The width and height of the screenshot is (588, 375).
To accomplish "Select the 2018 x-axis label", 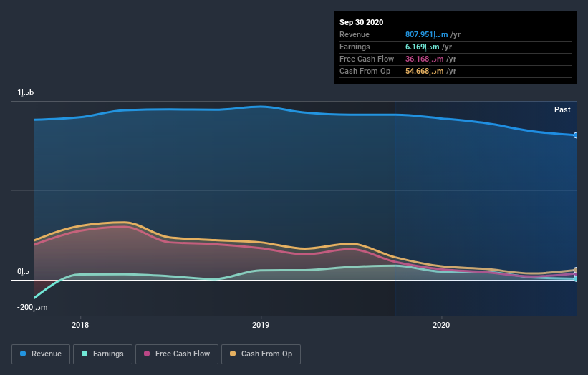I will click(80, 325).
